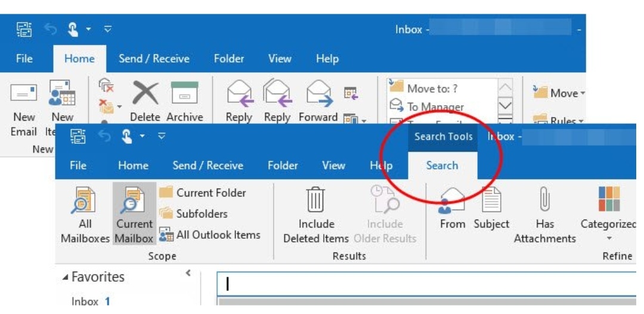The image size is (644, 314).
Task: Select Subfolders search scope
Action: point(193,214)
